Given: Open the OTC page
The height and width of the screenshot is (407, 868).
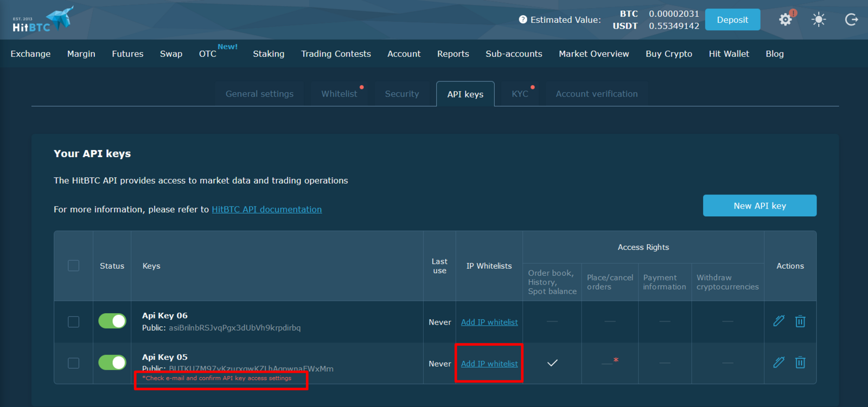Looking at the screenshot, I should (208, 54).
